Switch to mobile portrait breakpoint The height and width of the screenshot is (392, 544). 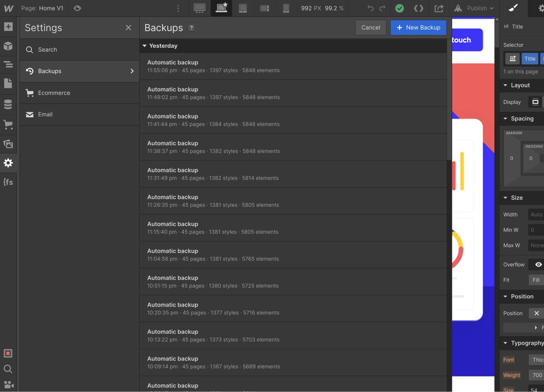286,8
